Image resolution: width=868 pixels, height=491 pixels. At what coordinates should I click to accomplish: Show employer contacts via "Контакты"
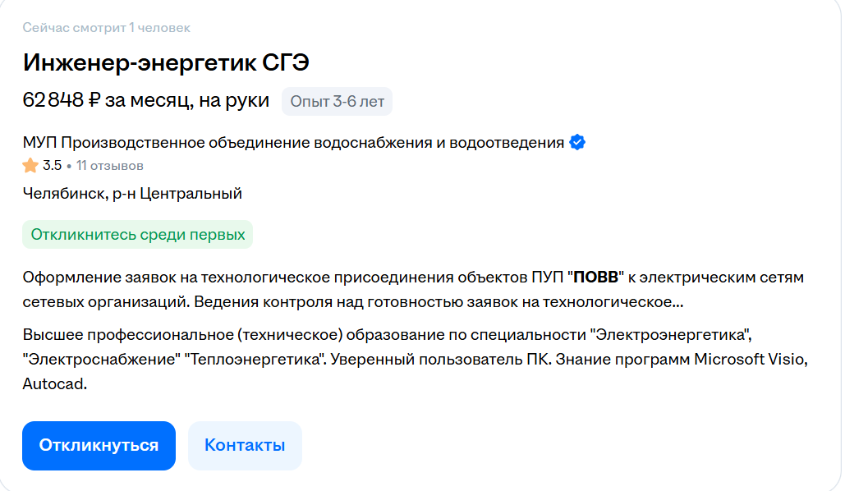245,446
